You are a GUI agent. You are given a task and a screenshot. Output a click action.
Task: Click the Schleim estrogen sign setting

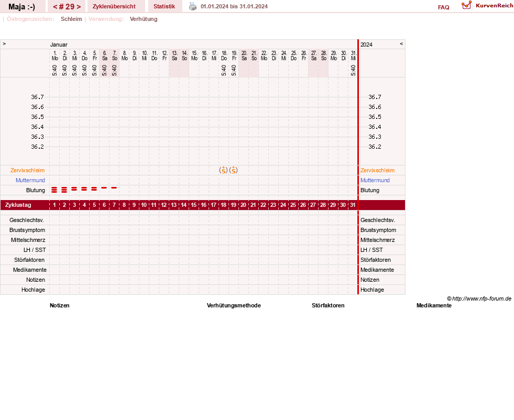pyautogui.click(x=71, y=19)
